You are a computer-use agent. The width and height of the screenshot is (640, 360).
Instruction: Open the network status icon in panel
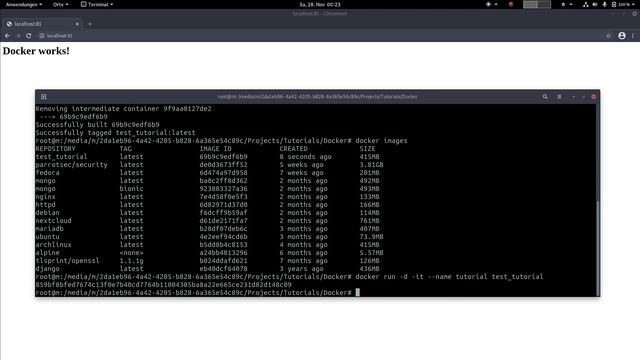click(x=585, y=4)
